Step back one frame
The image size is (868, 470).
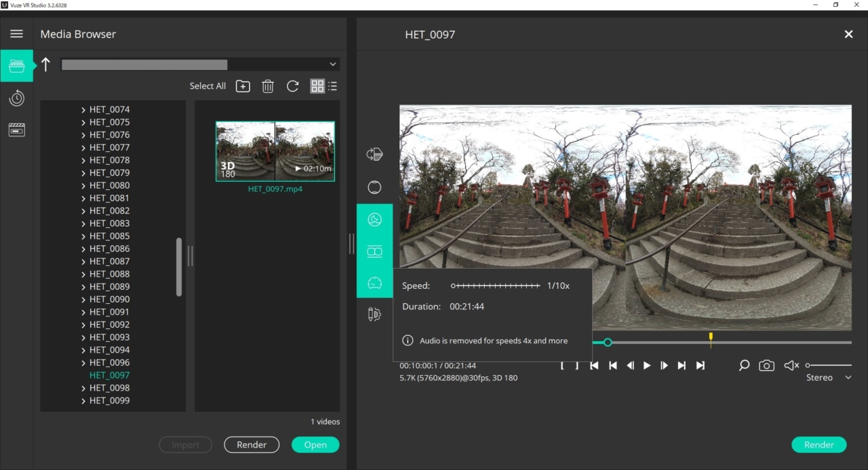[x=630, y=366]
